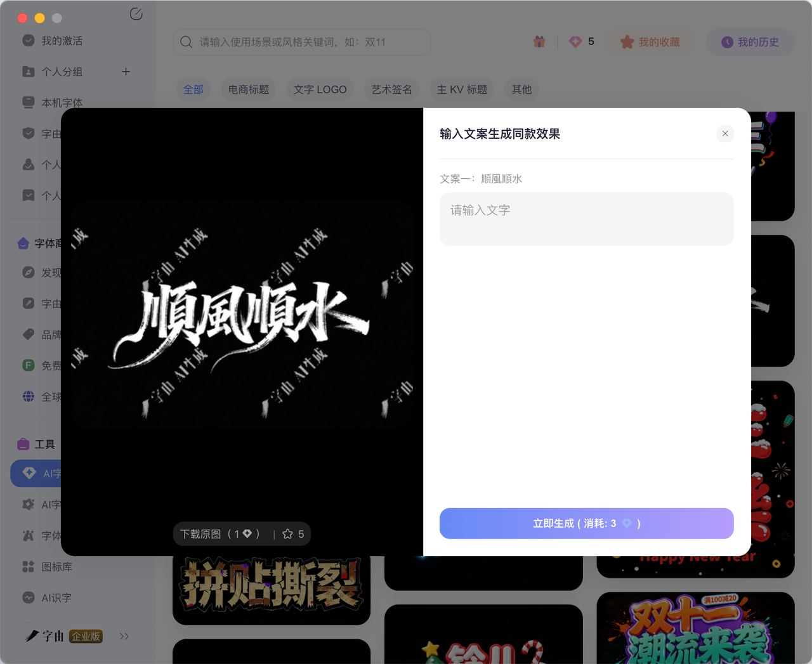Open the 拼贴撕裂 artwork thumbnail

[272, 587]
